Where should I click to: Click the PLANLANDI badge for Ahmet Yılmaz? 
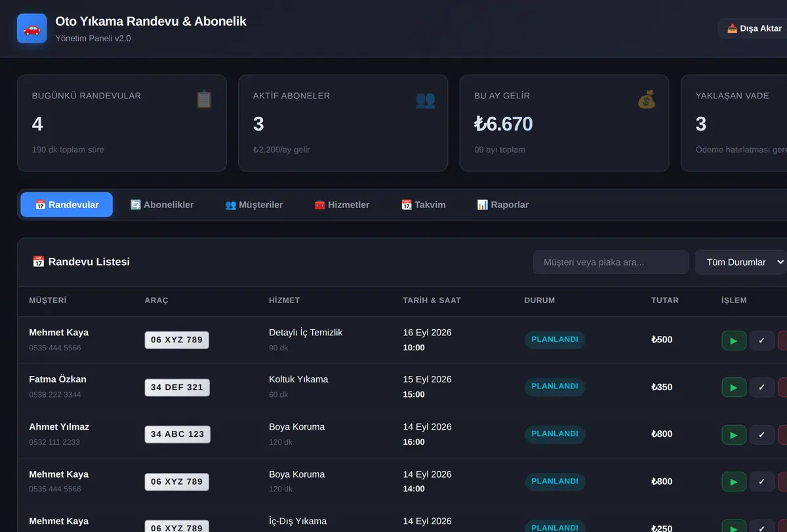tap(555, 434)
